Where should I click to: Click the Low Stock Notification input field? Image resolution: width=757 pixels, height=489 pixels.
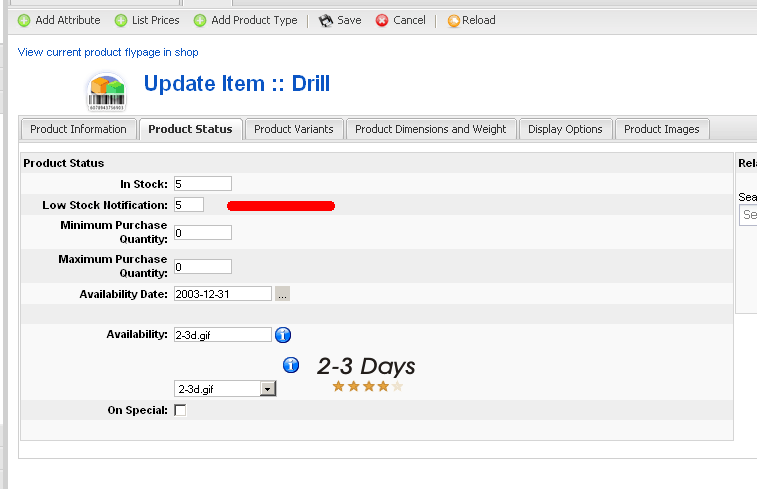tap(188, 205)
